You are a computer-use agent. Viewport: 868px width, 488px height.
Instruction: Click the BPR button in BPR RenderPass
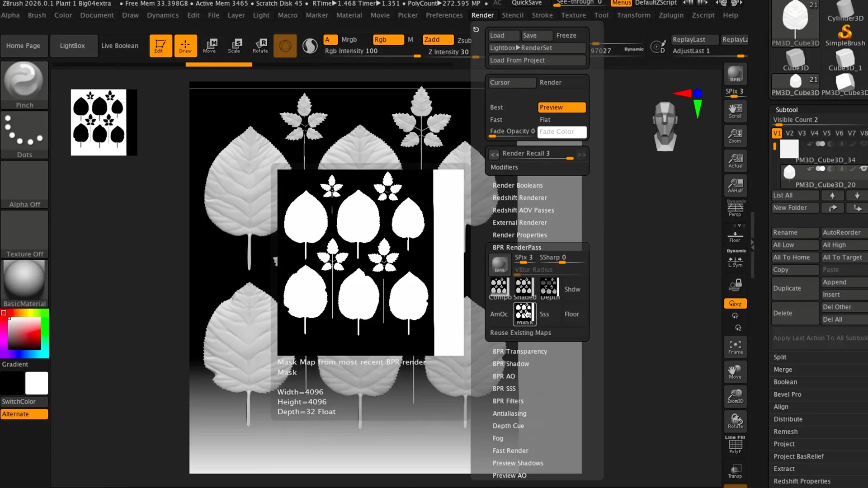point(500,264)
